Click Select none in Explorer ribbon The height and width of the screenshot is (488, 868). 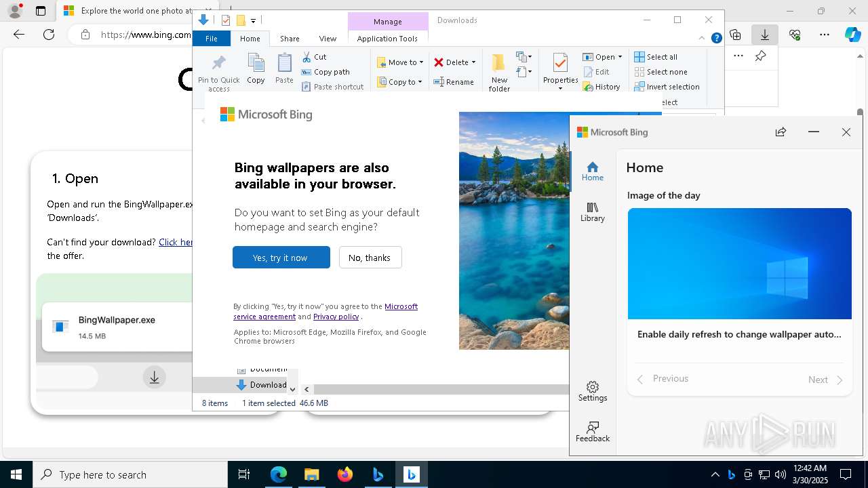click(x=660, y=72)
